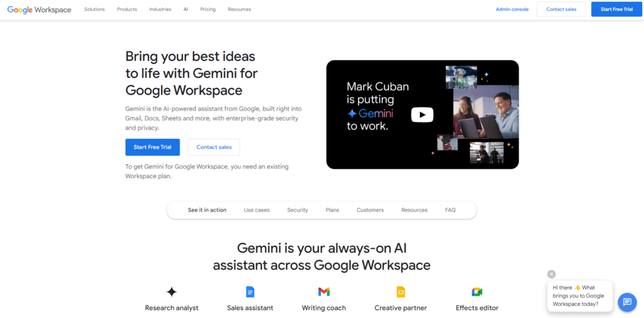Go to the Pricing page

pyautogui.click(x=208, y=9)
